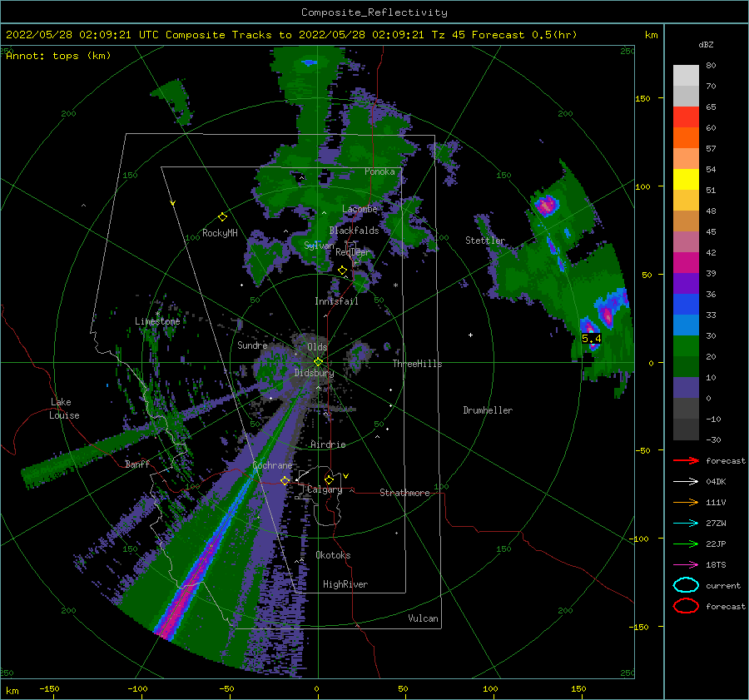Select the yellow diamond marker above Calgary
Image resolution: width=749 pixels, height=700 pixels.
click(x=329, y=479)
